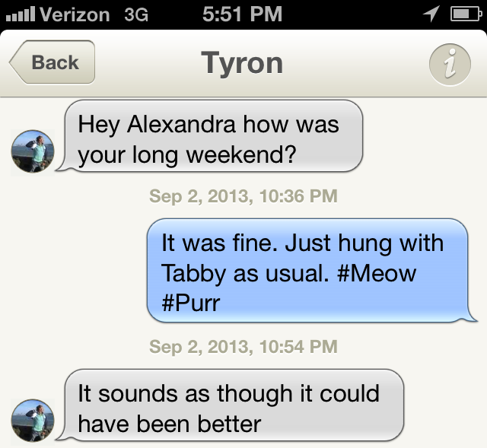
Task: Tap the word Tabby in the blue message
Action: coord(194,272)
